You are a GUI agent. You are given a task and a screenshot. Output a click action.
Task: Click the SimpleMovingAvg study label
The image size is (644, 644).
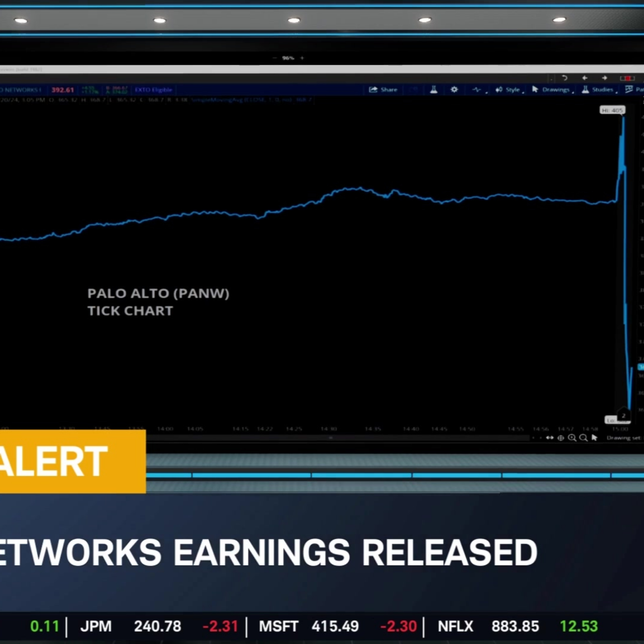coord(252,100)
